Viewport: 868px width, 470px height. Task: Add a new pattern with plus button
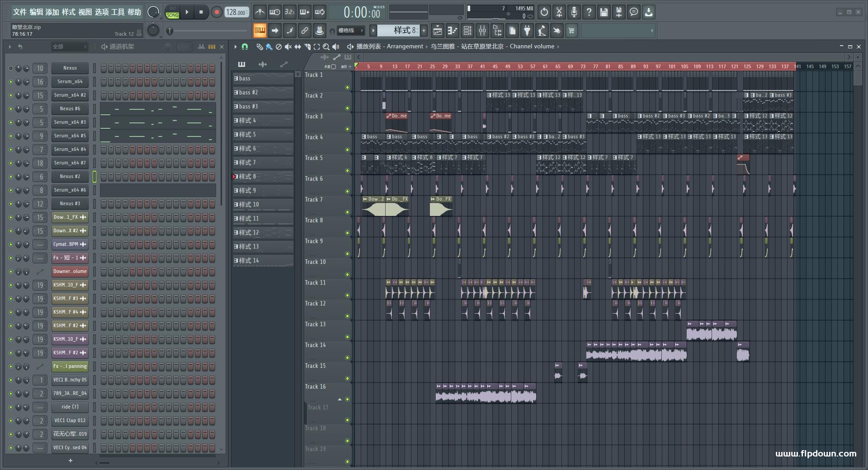point(424,31)
